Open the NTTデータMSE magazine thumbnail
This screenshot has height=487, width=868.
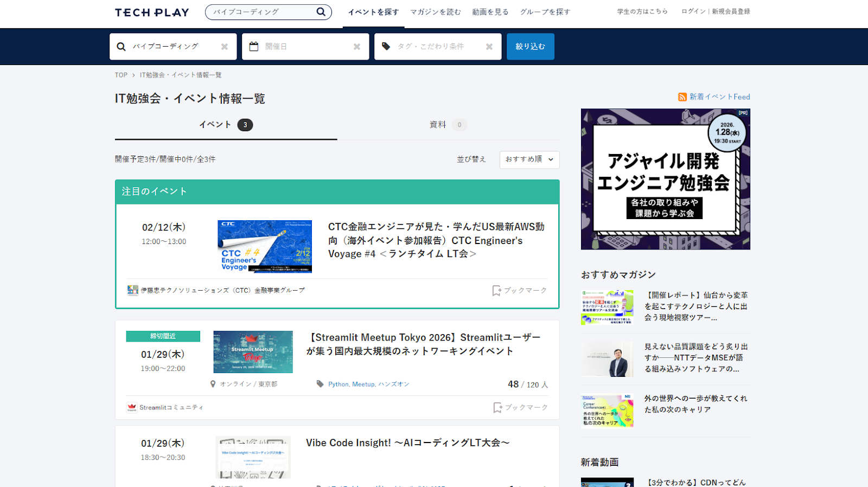tap(607, 359)
